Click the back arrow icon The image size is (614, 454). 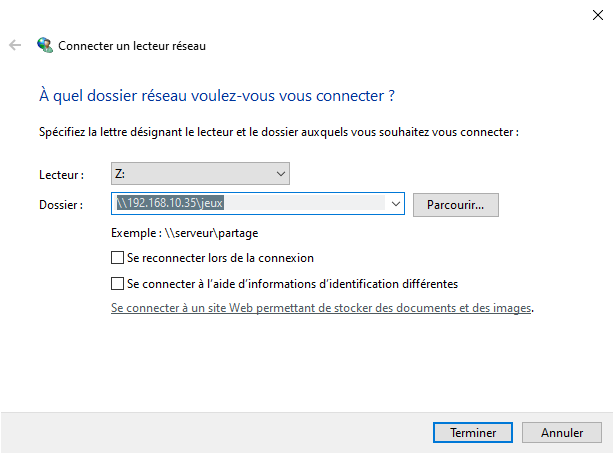[x=15, y=45]
